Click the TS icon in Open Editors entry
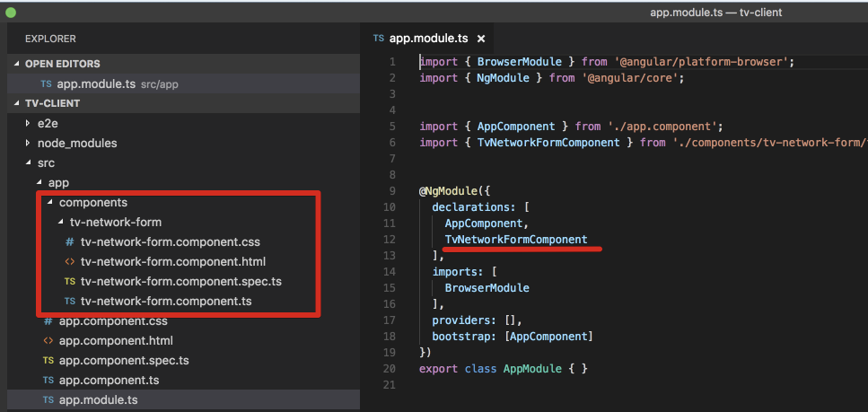Image resolution: width=868 pixels, height=412 pixels. (x=46, y=83)
